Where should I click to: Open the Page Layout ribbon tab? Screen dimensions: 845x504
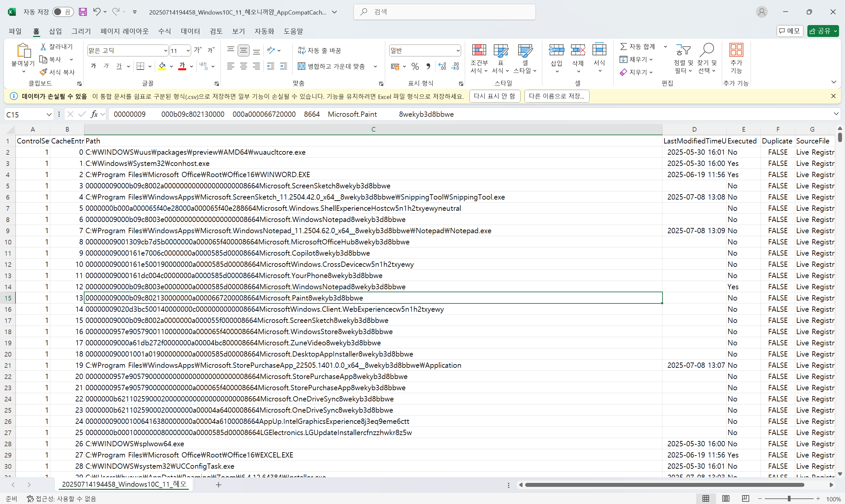tap(124, 31)
